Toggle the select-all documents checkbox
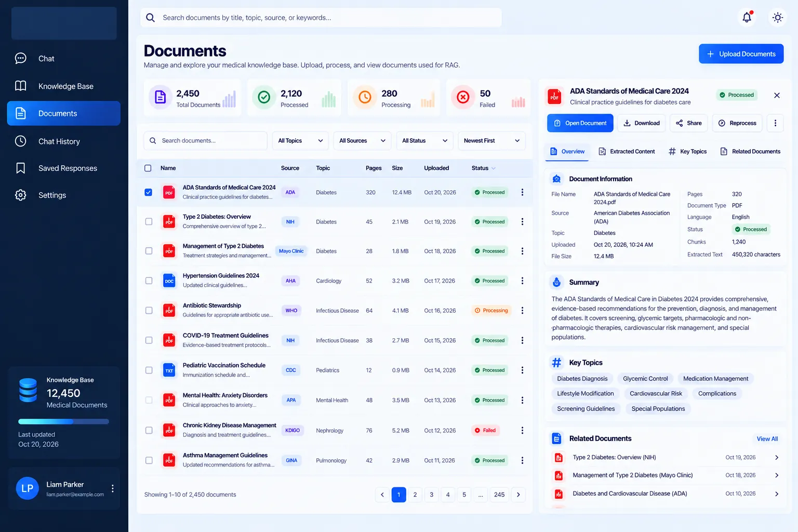Image resolution: width=798 pixels, height=532 pixels. (x=148, y=168)
